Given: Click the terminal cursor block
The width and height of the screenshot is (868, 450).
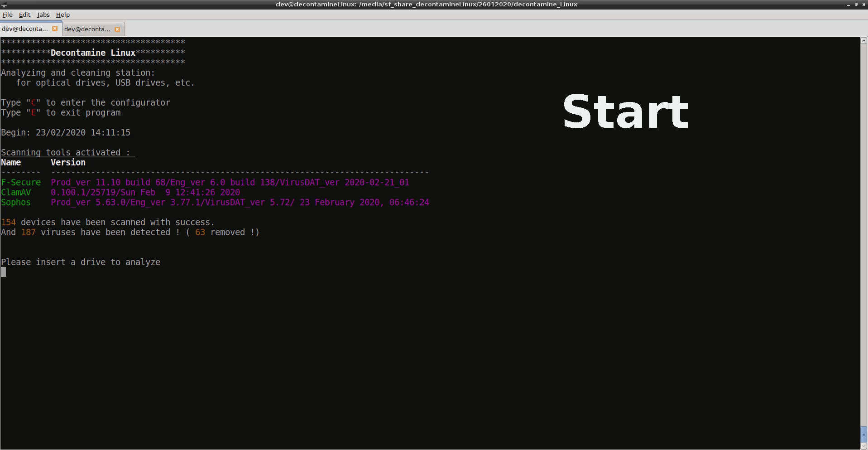Looking at the screenshot, I should click(x=4, y=272).
